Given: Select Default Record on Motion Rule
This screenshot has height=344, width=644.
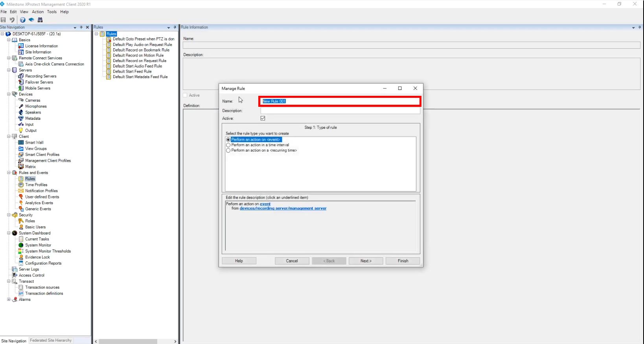Looking at the screenshot, I should click(138, 55).
